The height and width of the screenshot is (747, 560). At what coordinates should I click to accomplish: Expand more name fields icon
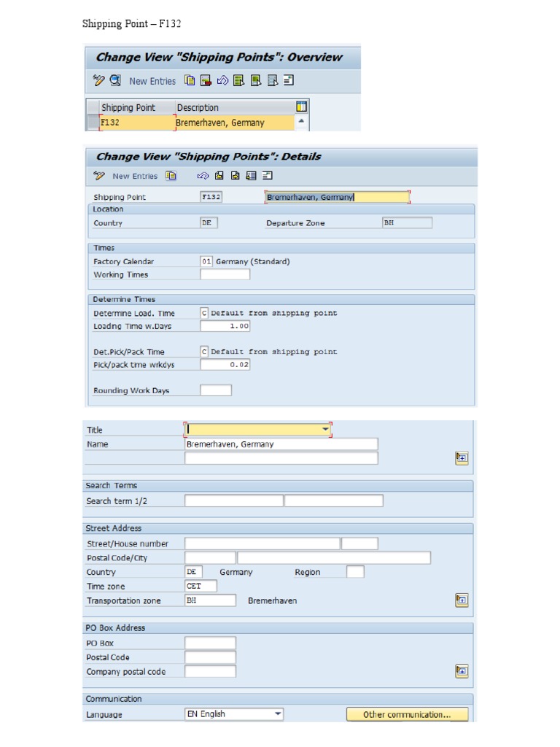point(462,458)
